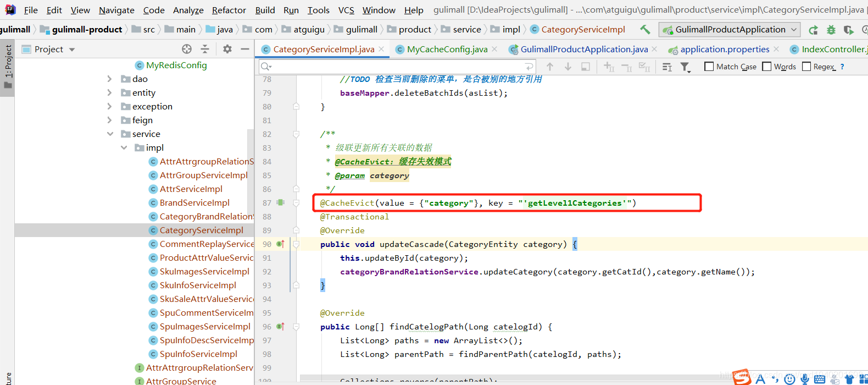Hide the Project panel

click(x=245, y=49)
